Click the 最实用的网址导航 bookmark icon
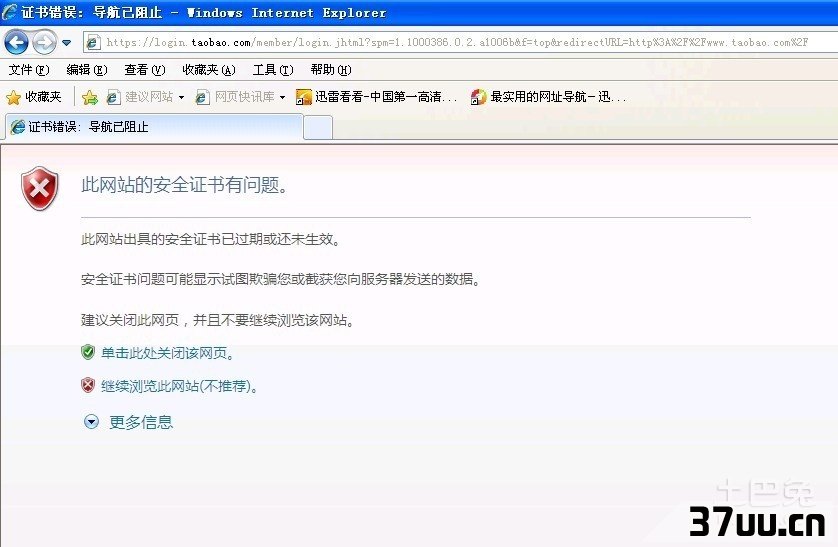Viewport: 838px width, 547px height. (478, 97)
